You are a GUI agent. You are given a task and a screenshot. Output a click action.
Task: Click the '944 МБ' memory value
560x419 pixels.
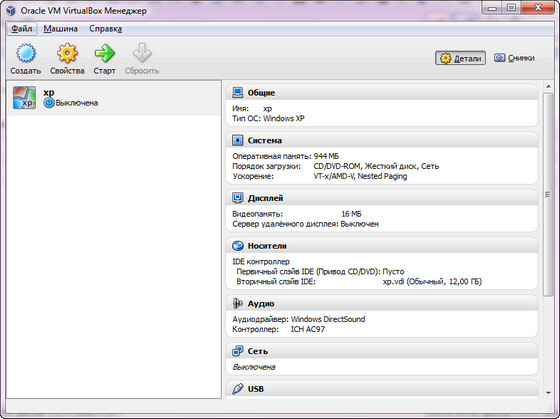[326, 156]
